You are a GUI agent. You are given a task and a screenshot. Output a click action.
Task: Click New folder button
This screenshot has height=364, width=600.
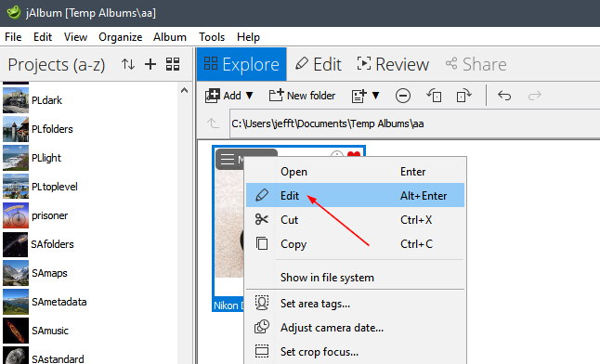coord(302,96)
